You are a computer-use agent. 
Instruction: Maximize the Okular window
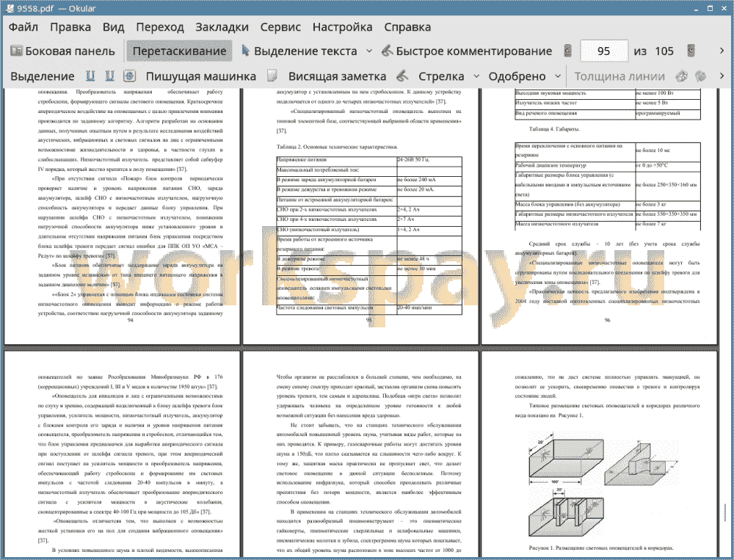710,8
